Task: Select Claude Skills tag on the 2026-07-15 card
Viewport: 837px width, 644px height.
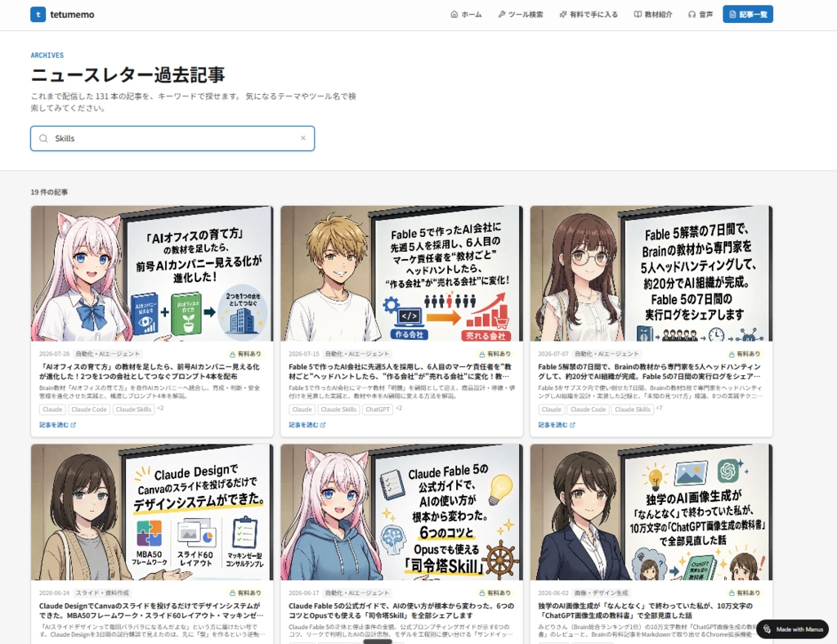Action: (338, 409)
